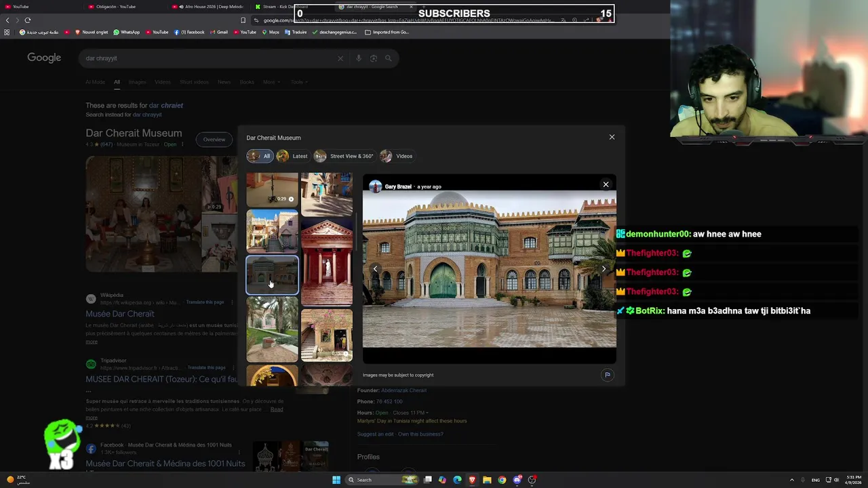The height and width of the screenshot is (488, 868).
Task: Search instead for dar chrayyit link
Action: pyautogui.click(x=147, y=115)
